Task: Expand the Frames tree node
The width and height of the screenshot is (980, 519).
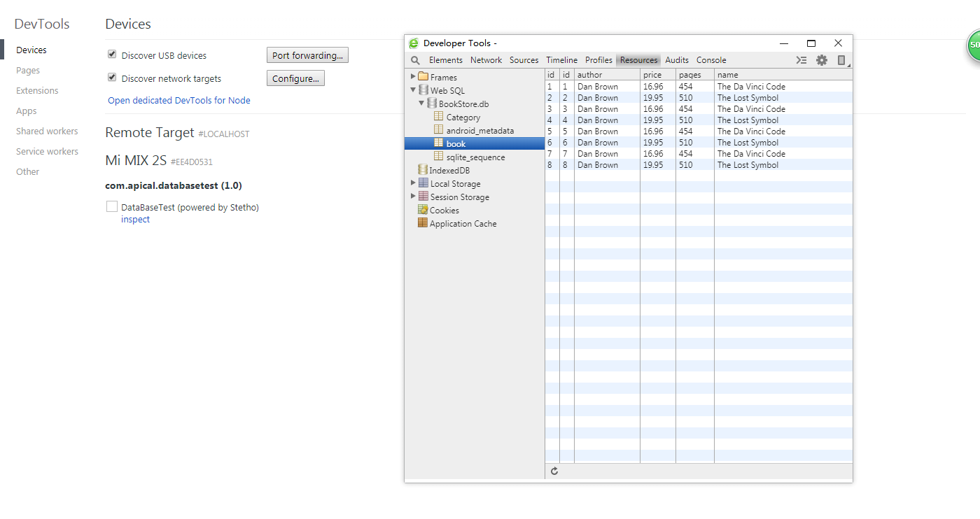Action: pyautogui.click(x=413, y=77)
